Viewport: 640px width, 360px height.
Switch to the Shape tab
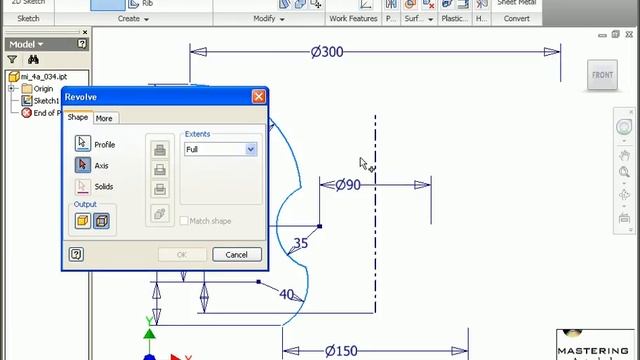pyautogui.click(x=78, y=117)
